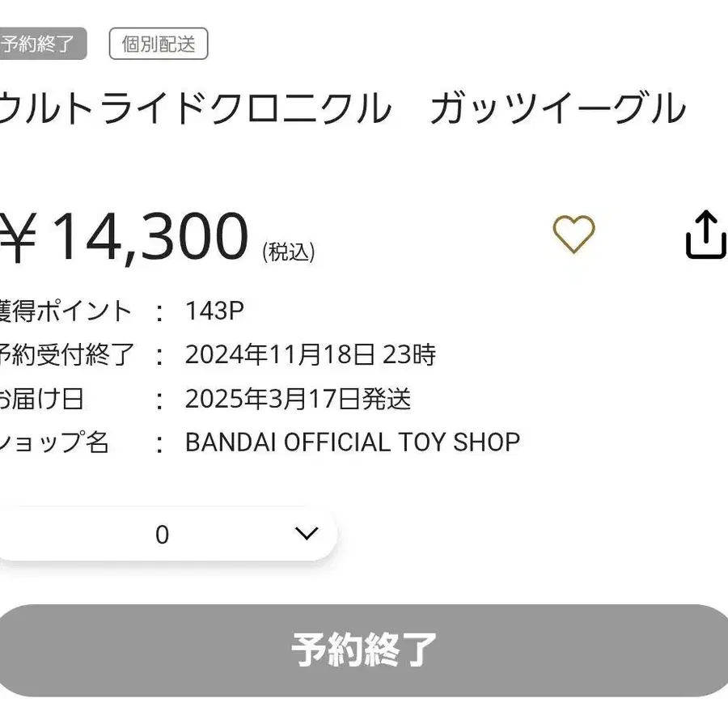Image resolution: width=728 pixels, height=728 pixels.
Task: Click the 個別配送 delivery tag
Action: click(159, 44)
